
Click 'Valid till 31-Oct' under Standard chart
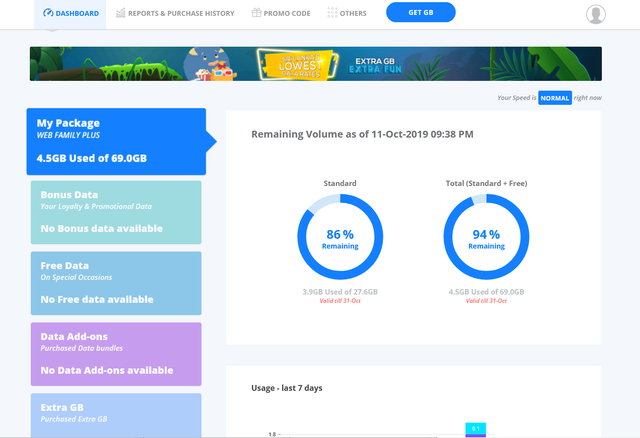pos(340,301)
